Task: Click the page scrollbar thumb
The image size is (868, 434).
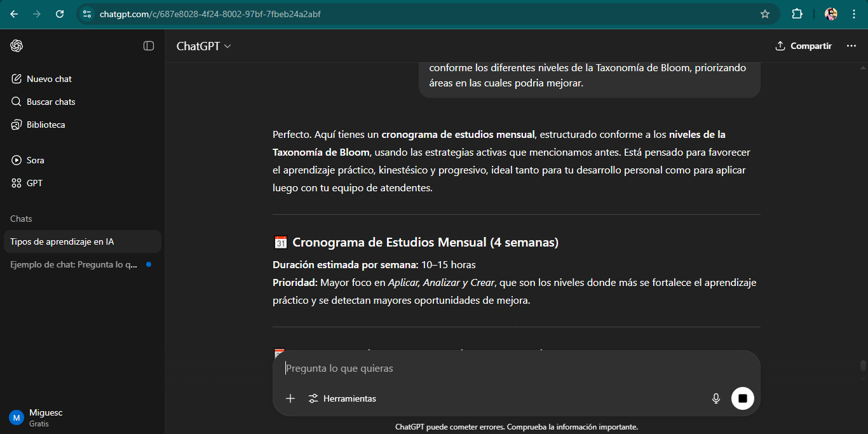Action: tap(863, 365)
